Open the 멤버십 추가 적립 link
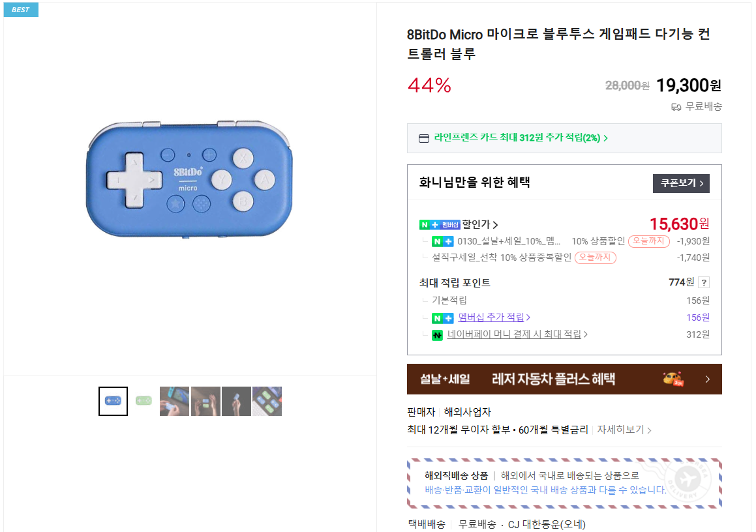Viewport: 756px width, 532px height. [x=494, y=318]
